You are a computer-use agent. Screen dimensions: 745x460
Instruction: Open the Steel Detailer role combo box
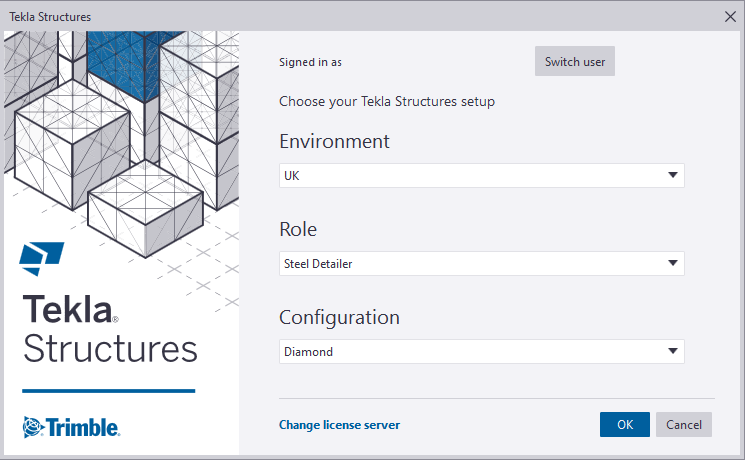point(481,263)
